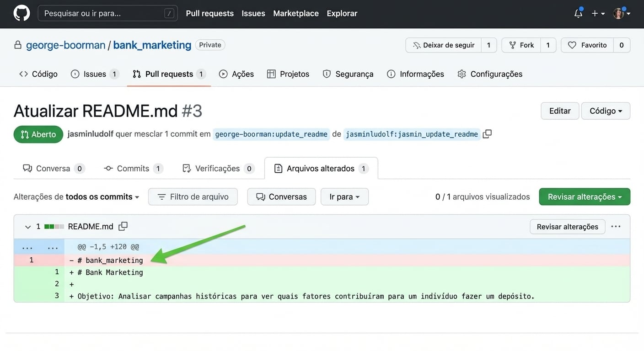The width and height of the screenshot is (644, 351).
Task: Click the fork count number
Action: pyautogui.click(x=548, y=45)
